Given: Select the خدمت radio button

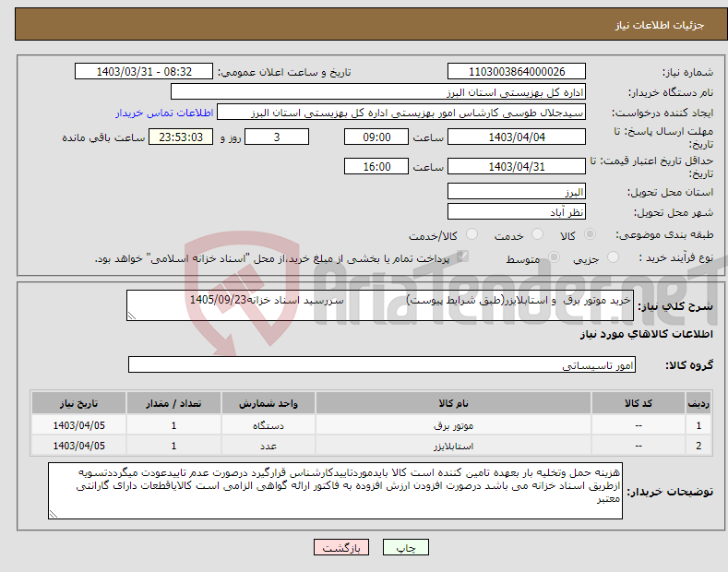Looking at the screenshot, I should coord(537,234).
